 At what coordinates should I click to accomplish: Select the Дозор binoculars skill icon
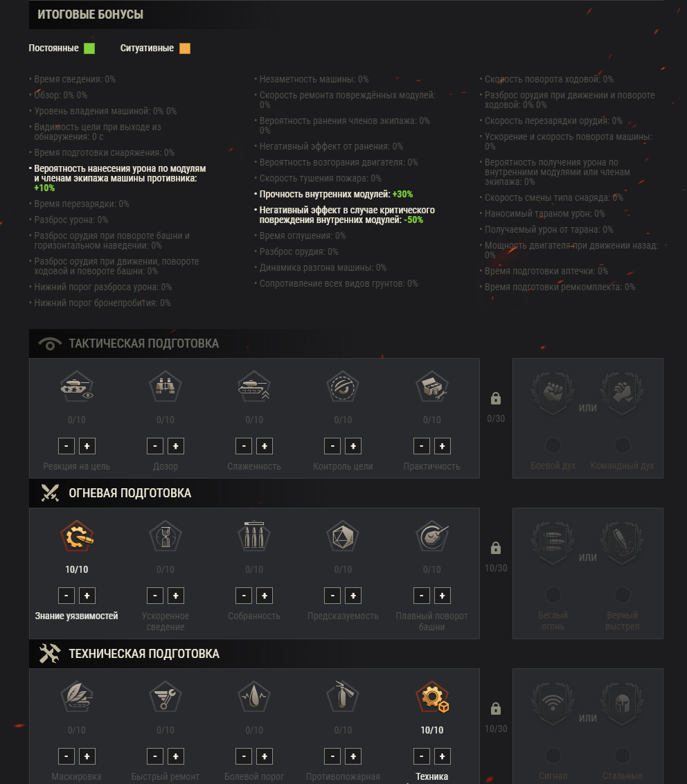pyautogui.click(x=166, y=386)
